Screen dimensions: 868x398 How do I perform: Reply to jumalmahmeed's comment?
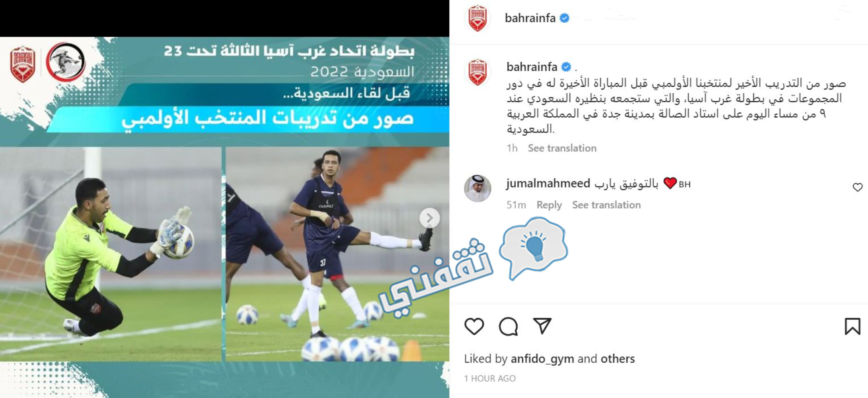(x=549, y=205)
